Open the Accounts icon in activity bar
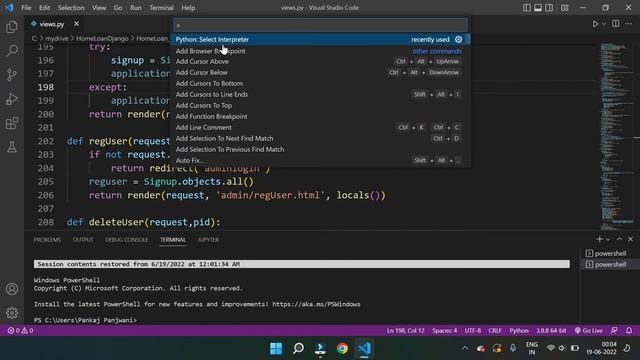640x360 pixels. coord(12,289)
